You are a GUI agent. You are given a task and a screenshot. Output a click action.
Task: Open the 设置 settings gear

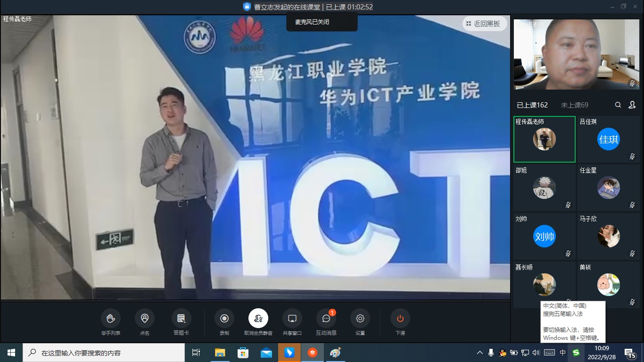click(x=360, y=319)
